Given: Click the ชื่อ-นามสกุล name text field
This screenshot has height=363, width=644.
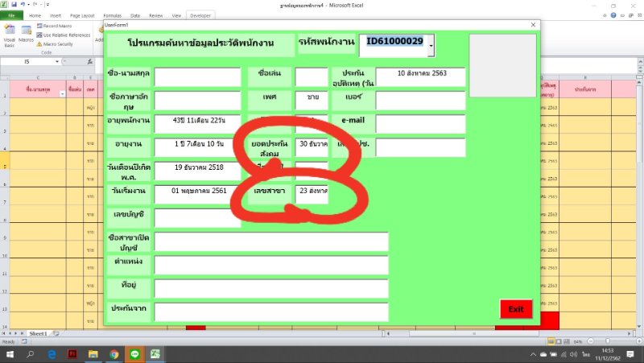Looking at the screenshot, I should pyautogui.click(x=197, y=77).
